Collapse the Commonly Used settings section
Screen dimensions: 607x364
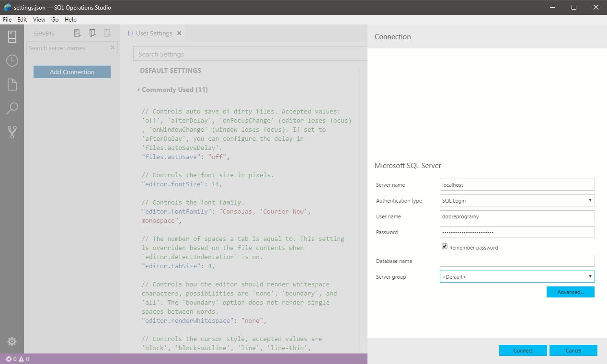138,90
